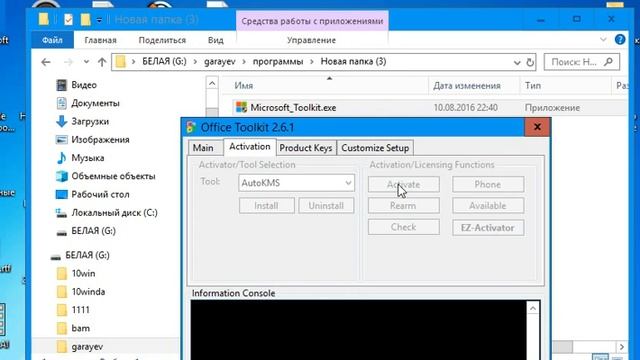Click the Phone activation button

(488, 184)
